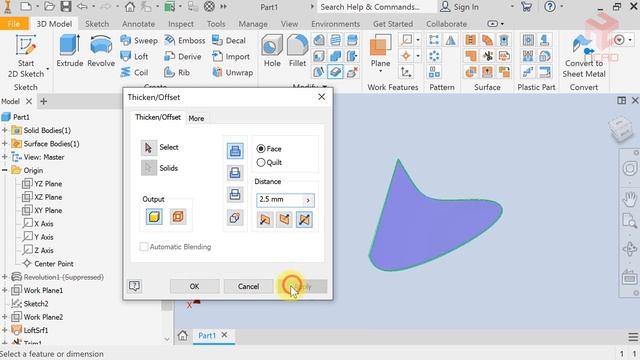Click the Home icon in quick access toolbar
640x360 pixels.
click(x=130, y=7)
